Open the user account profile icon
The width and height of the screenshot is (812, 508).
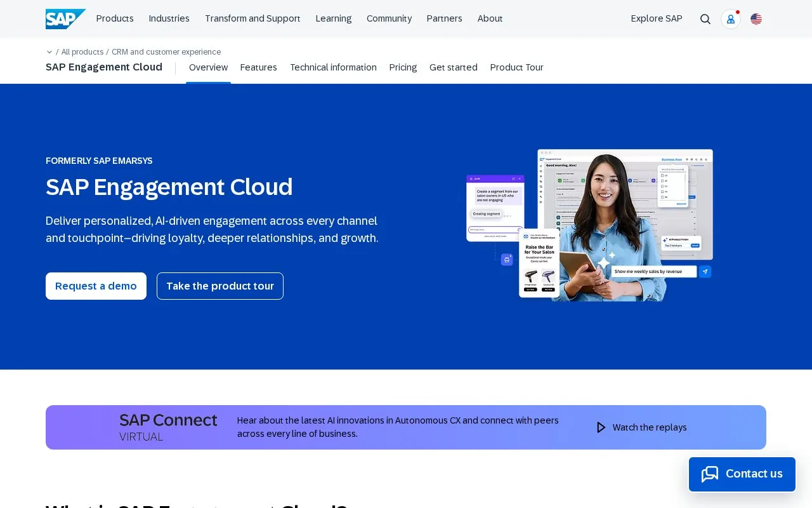pos(731,19)
